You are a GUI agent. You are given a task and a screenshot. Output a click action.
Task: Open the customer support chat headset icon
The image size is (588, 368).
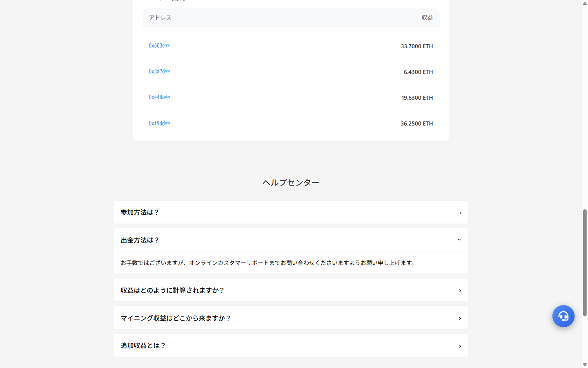pyautogui.click(x=563, y=316)
